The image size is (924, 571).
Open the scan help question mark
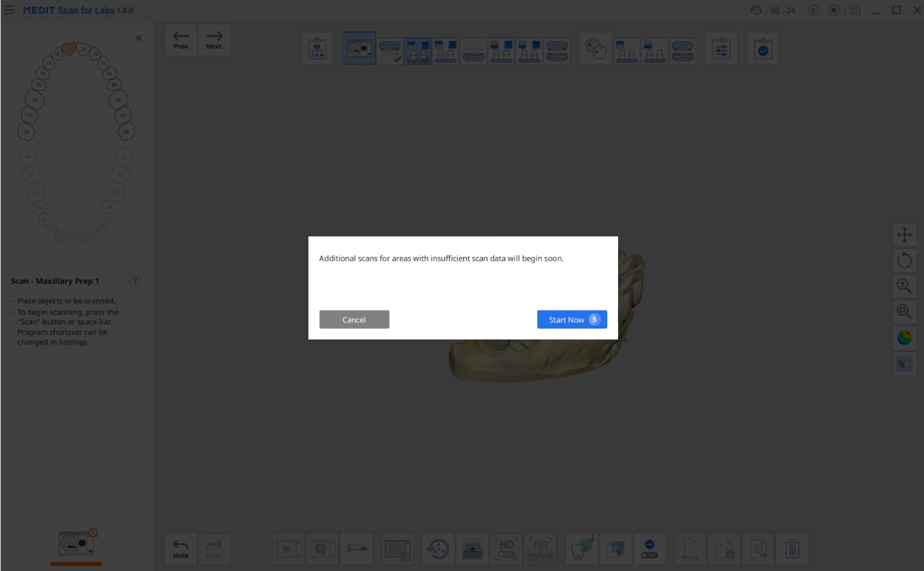[x=135, y=281]
